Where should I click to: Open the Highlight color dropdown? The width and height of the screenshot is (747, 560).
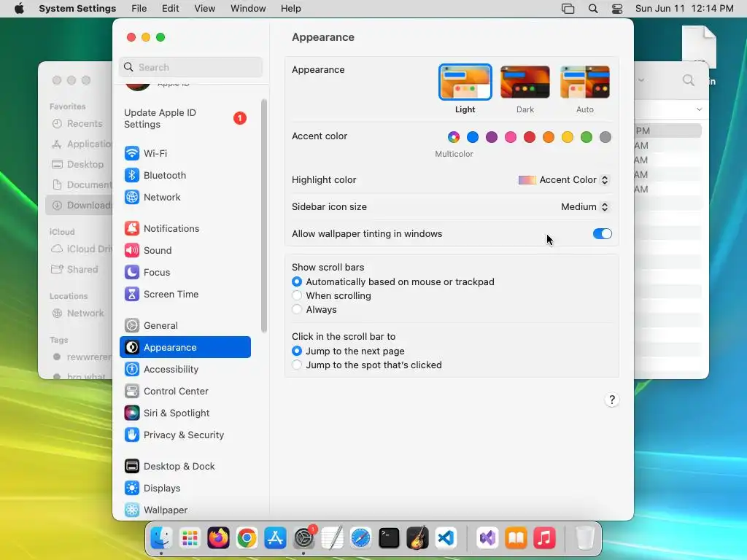click(564, 180)
